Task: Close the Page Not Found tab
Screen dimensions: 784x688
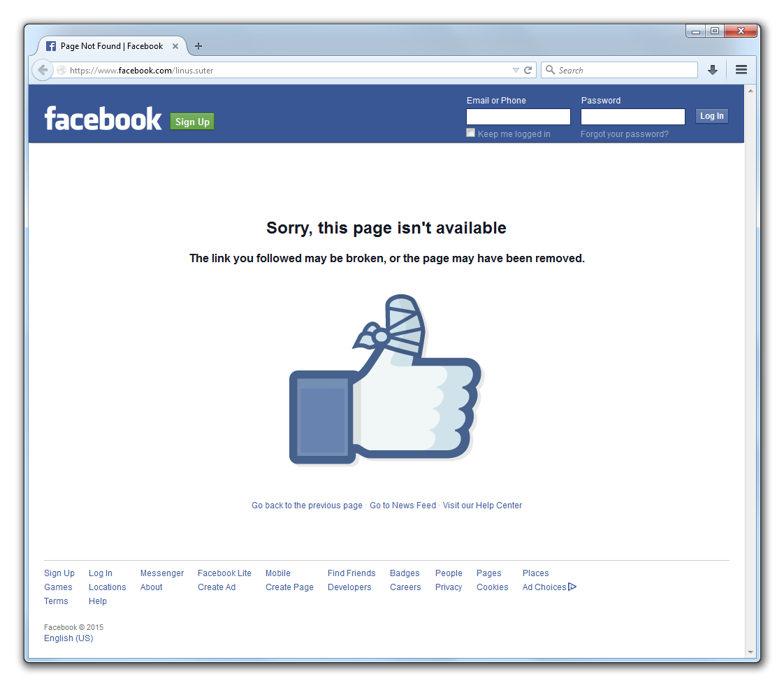Action: pos(175,46)
